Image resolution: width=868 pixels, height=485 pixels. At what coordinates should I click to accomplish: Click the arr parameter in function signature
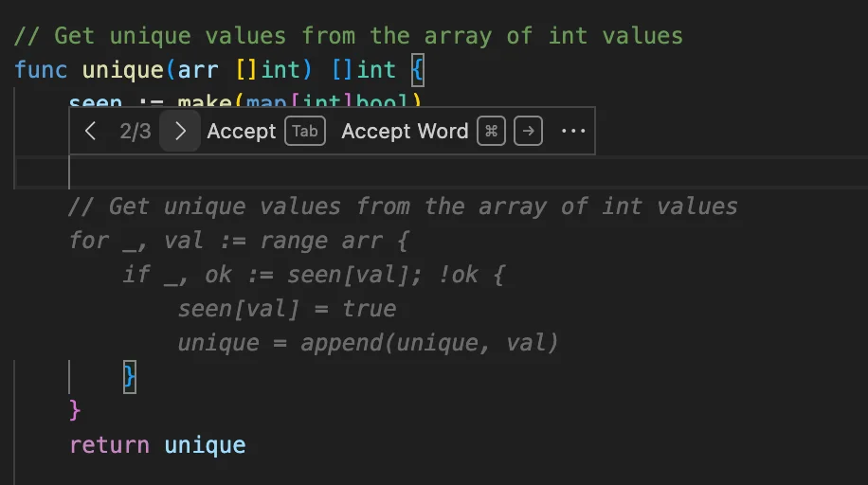192,69
